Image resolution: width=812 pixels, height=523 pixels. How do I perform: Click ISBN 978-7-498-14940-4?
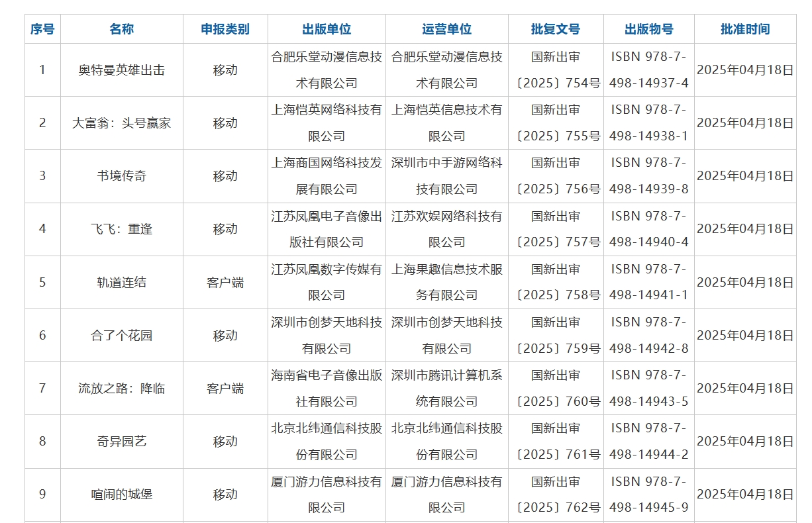point(649,229)
